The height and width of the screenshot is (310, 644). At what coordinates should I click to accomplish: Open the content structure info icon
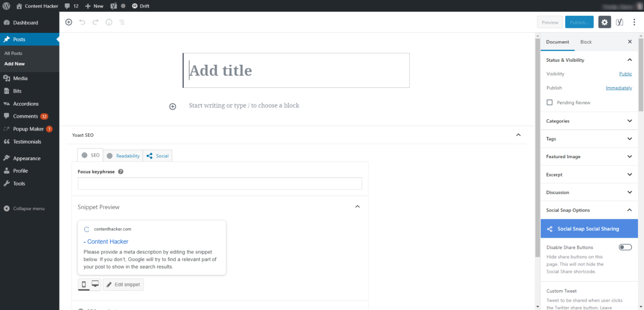(109, 22)
